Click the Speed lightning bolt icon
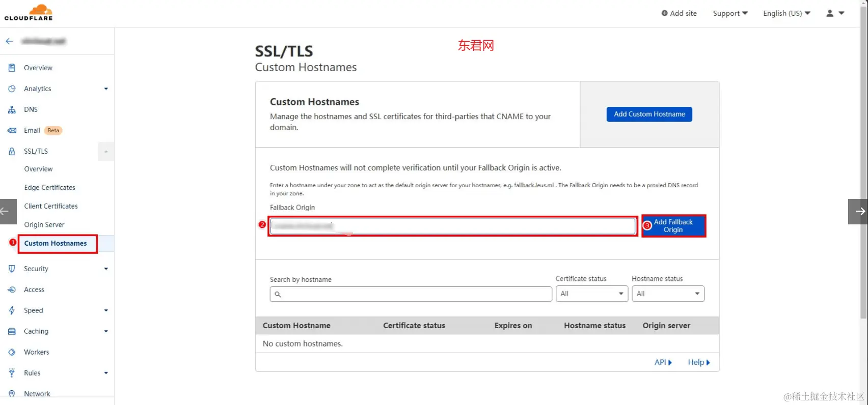 point(12,310)
